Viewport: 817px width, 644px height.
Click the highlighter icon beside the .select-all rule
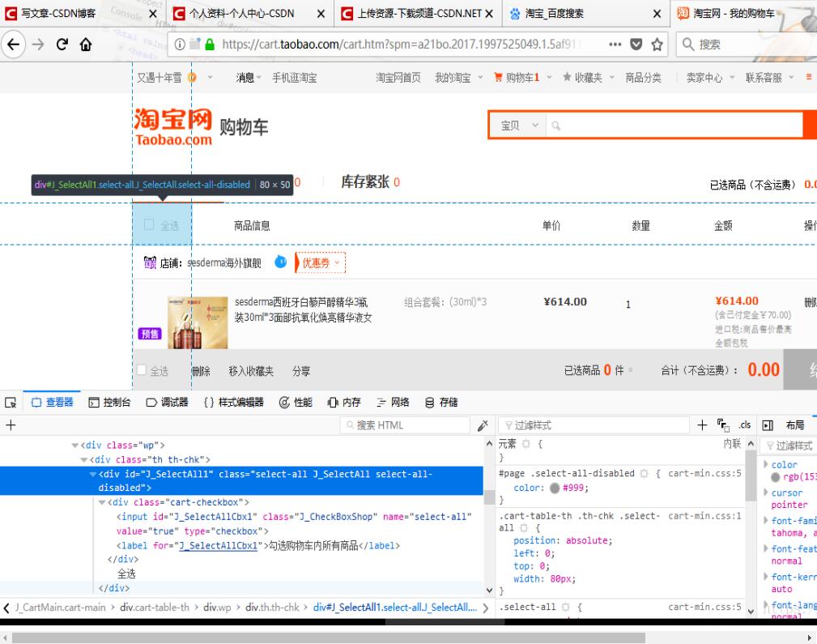[x=565, y=607]
